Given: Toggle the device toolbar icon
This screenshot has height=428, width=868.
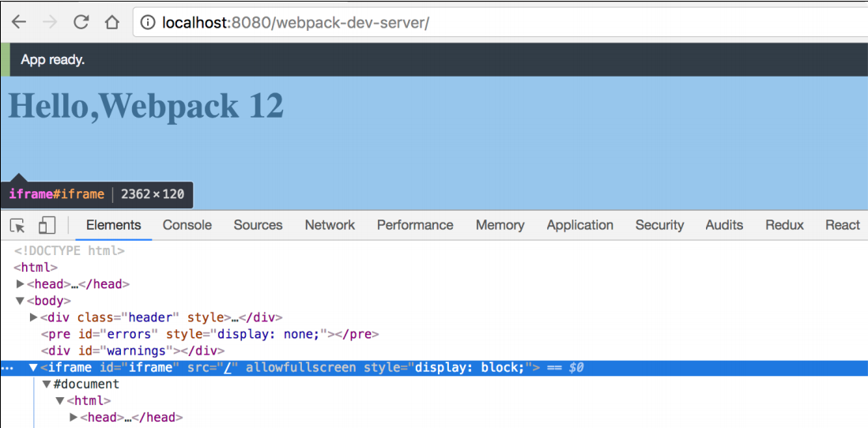Looking at the screenshot, I should coord(47,225).
